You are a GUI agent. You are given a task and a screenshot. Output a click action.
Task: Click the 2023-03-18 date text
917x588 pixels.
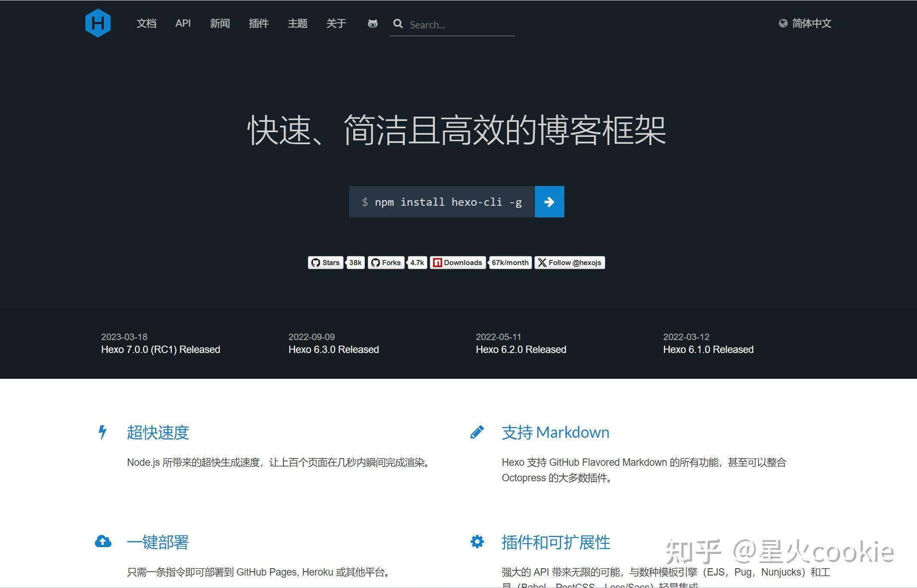coord(124,337)
